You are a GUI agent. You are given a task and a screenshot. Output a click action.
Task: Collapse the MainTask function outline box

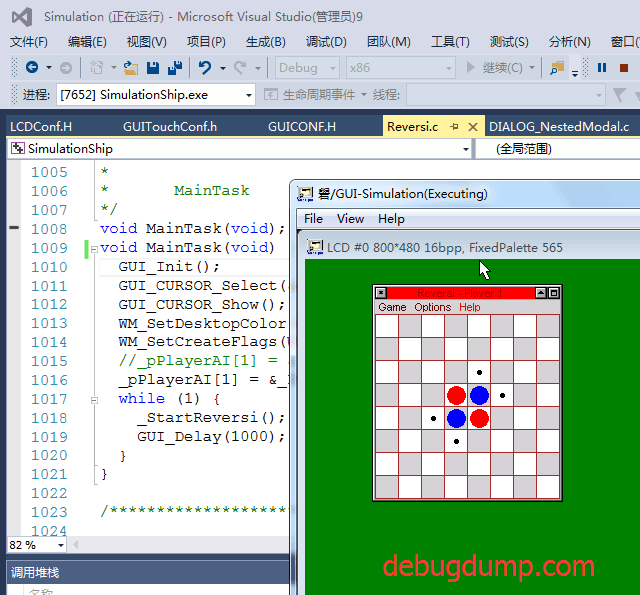coord(94,249)
